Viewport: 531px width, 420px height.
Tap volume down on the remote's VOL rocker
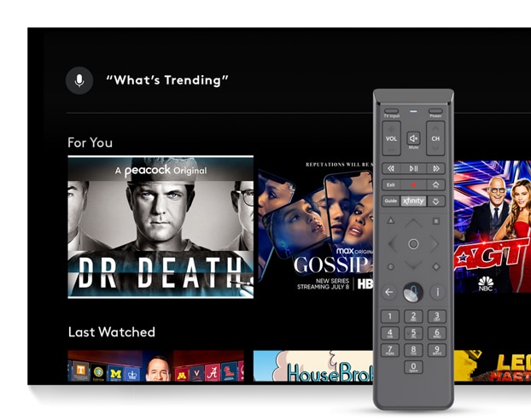coord(392,149)
